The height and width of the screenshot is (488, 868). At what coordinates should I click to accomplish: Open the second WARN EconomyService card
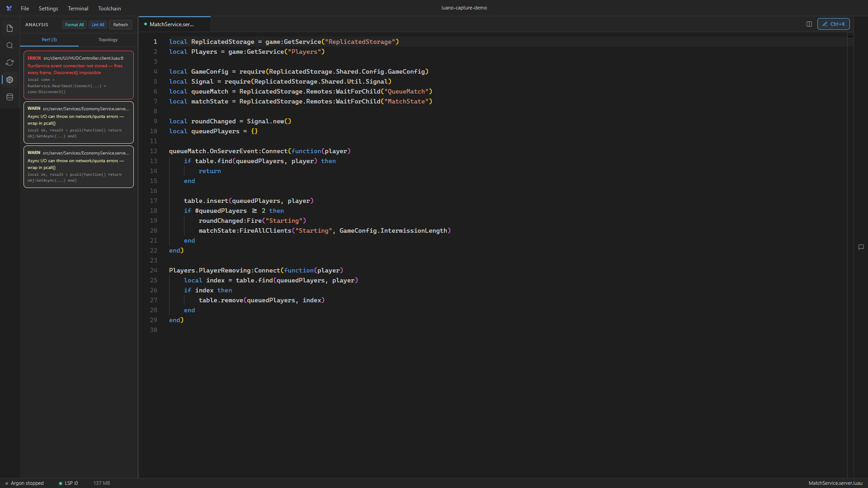pyautogui.click(x=79, y=167)
